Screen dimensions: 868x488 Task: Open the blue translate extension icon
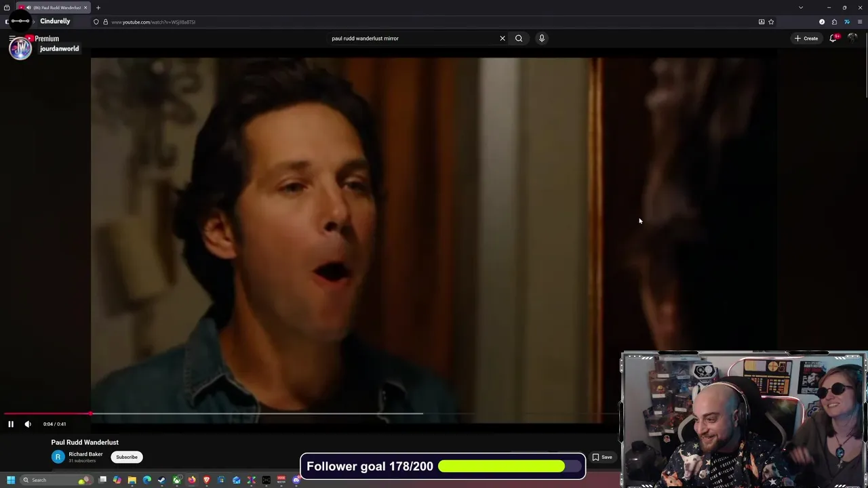pyautogui.click(x=847, y=22)
